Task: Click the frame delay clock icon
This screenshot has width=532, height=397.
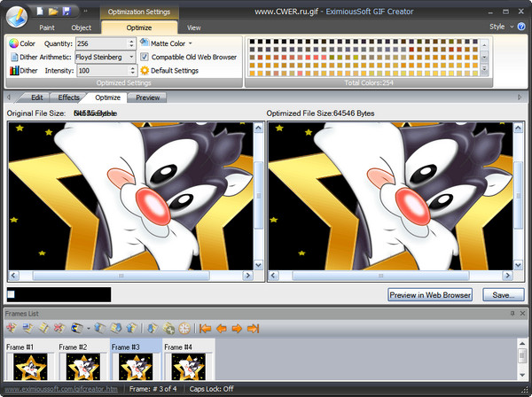Action: [184, 329]
